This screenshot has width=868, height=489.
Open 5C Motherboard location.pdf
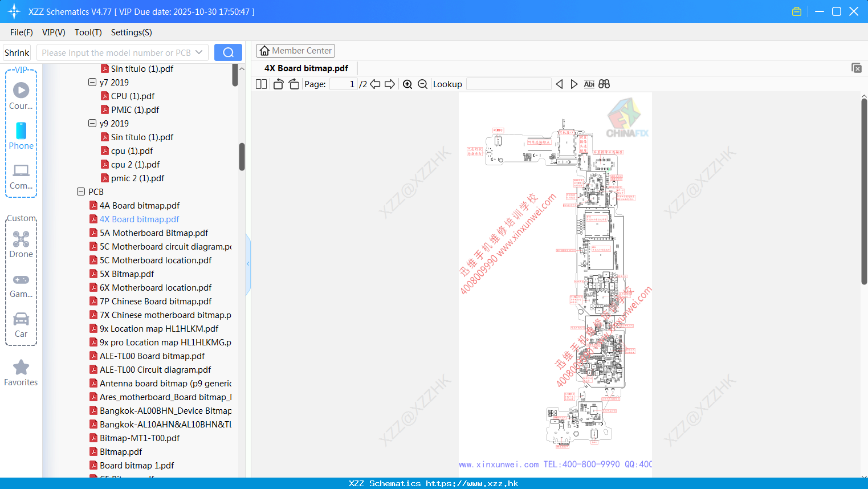pos(150,260)
